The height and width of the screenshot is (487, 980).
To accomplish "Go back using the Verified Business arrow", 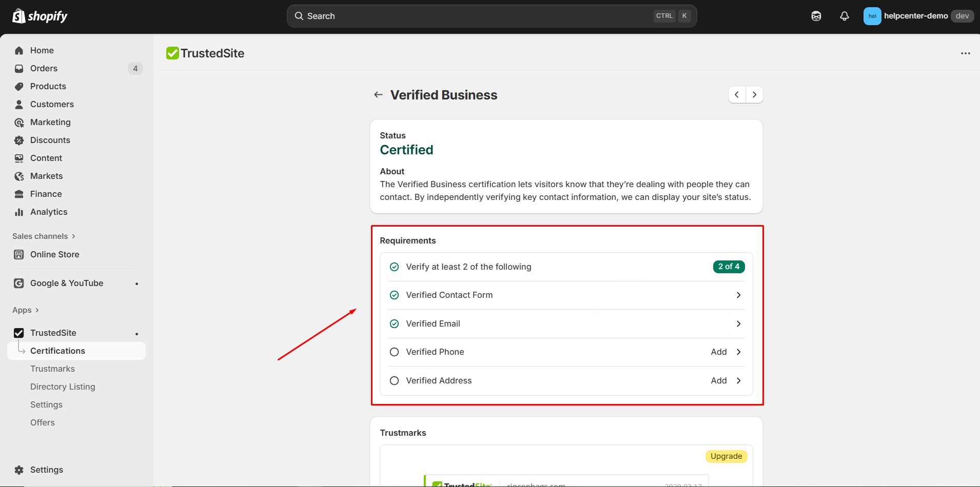I will (378, 94).
